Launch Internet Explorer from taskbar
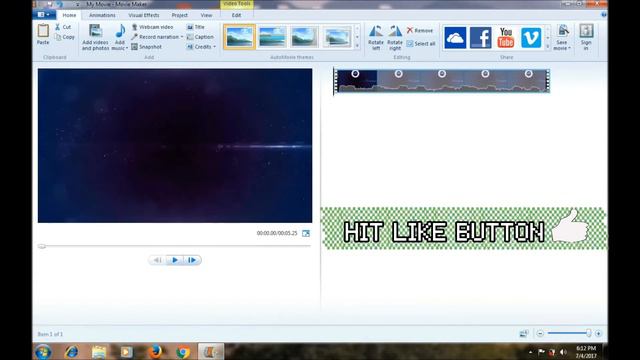The image size is (640, 360). (72, 352)
